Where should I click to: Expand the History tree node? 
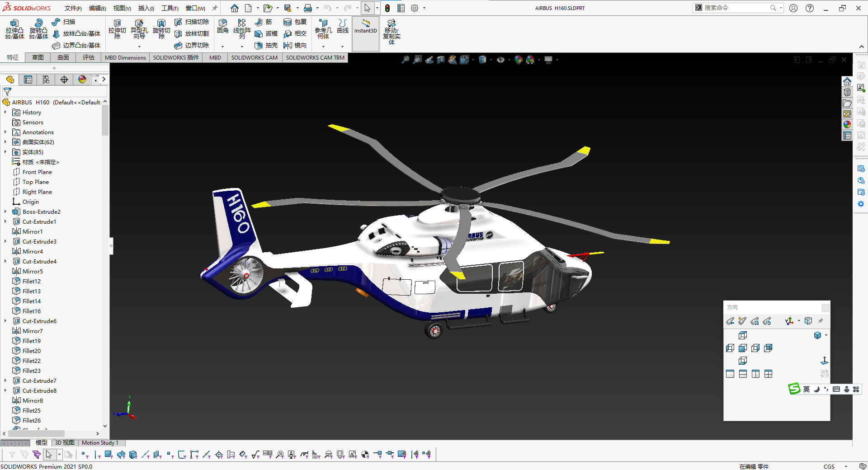pyautogui.click(x=5, y=112)
